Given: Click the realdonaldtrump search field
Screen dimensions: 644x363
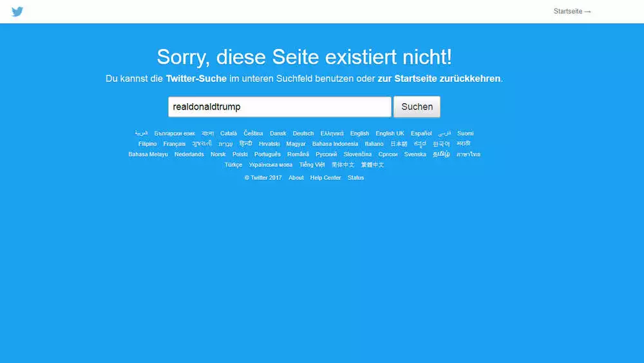Looking at the screenshot, I should click(x=279, y=107).
